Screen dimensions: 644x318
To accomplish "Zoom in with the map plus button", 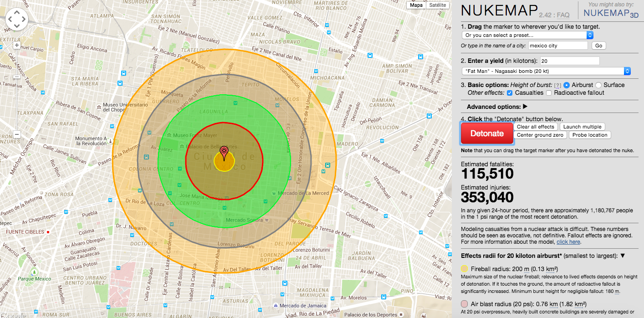I will point(17,45).
